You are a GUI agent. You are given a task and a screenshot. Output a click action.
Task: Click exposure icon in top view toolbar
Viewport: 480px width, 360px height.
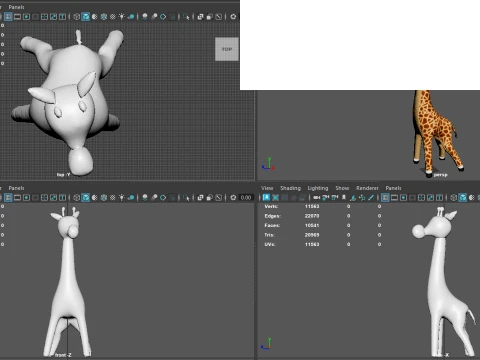click(x=233, y=17)
